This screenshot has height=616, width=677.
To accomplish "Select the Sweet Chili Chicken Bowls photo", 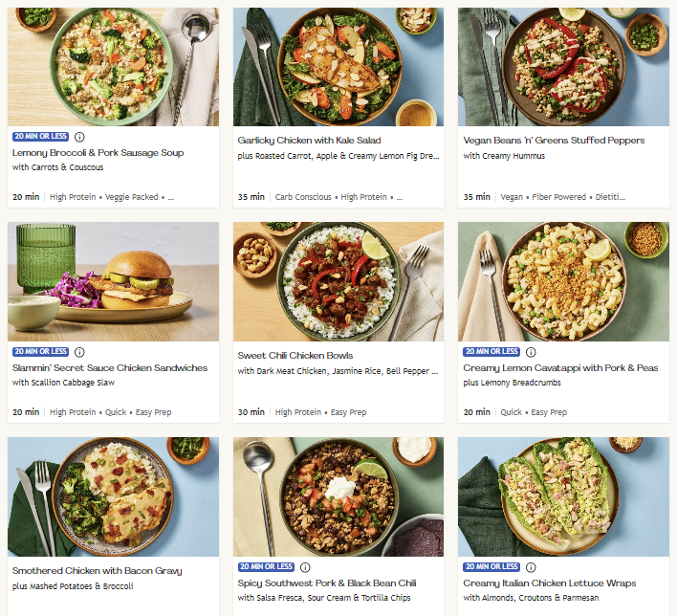I will pos(338,282).
